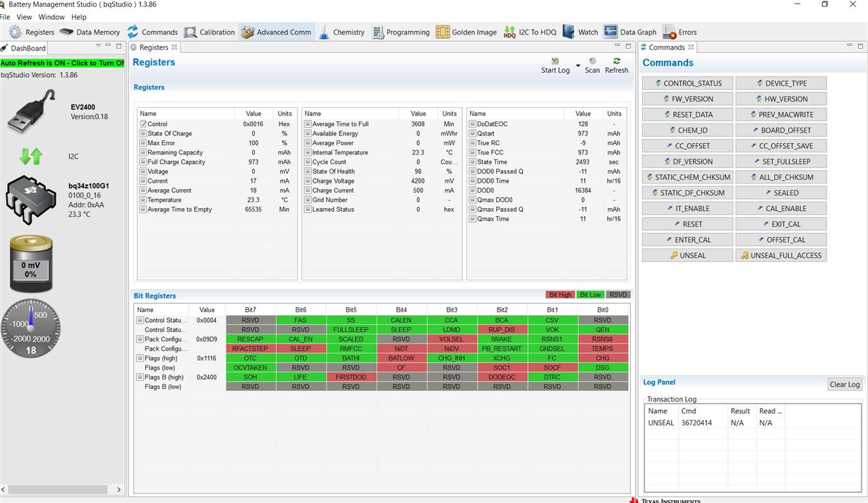This screenshot has height=503, width=868.
Task: Click the battery voltage gauge image
Action: (x=30, y=265)
